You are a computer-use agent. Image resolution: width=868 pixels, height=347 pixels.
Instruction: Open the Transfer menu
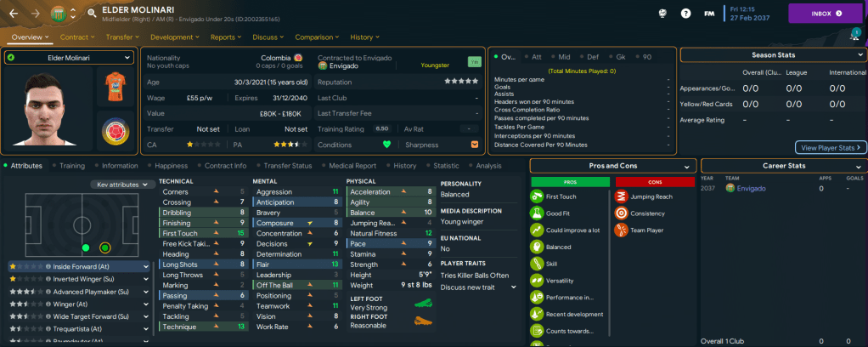[x=121, y=37]
